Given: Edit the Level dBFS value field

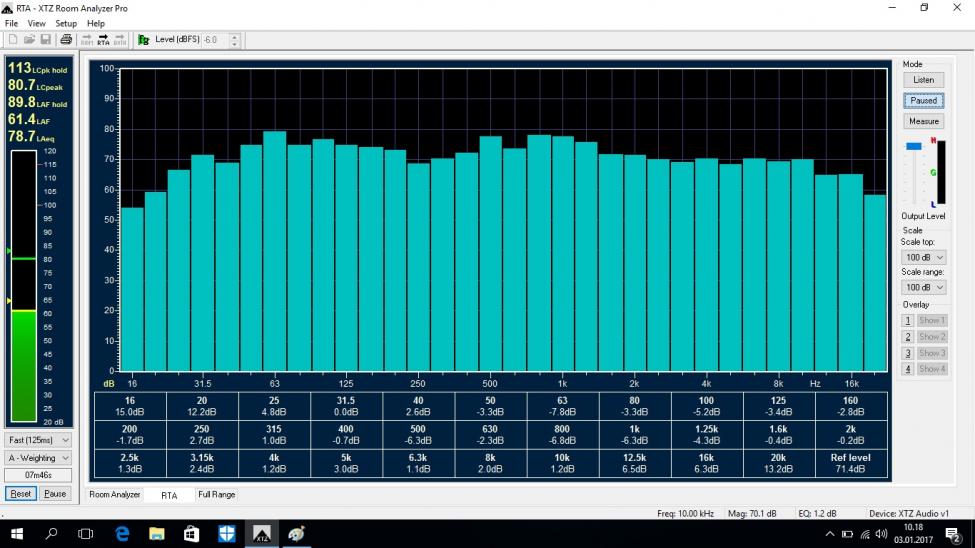Looking at the screenshot, I should point(215,40).
